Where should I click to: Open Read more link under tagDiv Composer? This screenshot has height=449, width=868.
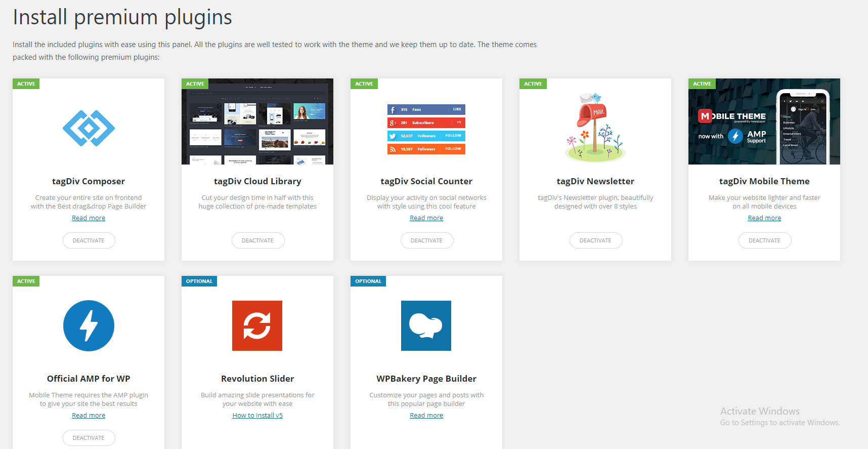(x=89, y=218)
